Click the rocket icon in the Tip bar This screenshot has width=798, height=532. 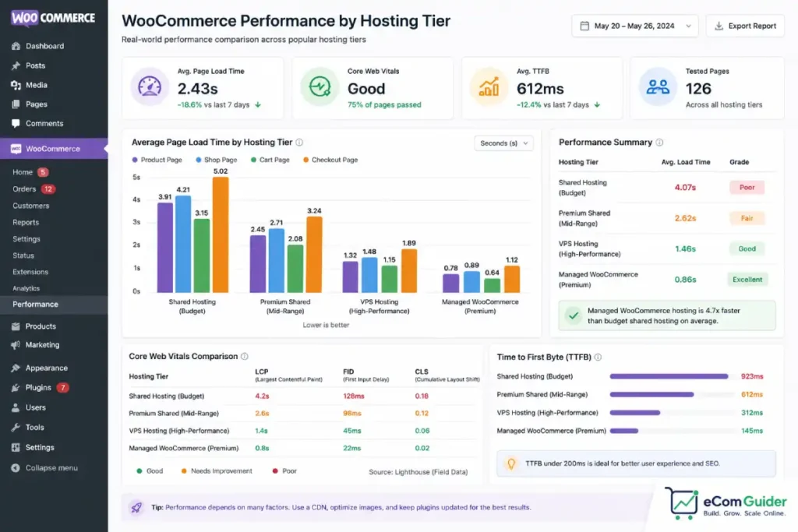(136, 507)
